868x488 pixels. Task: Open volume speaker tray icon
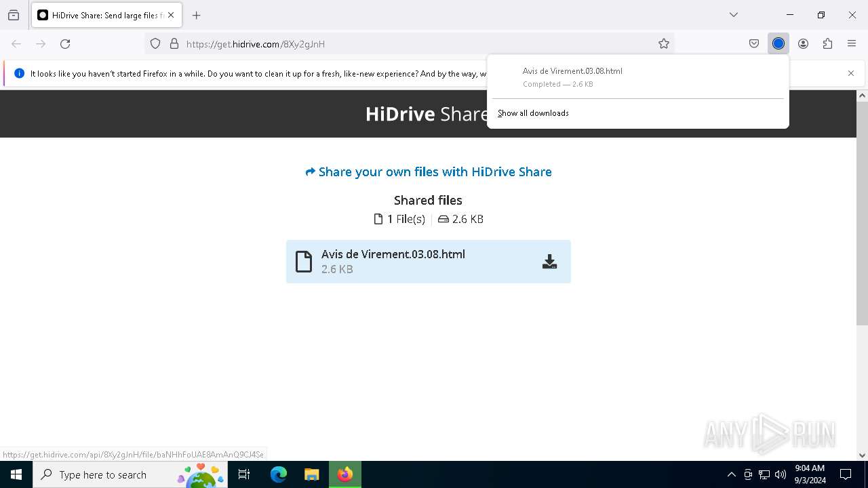tap(781, 474)
